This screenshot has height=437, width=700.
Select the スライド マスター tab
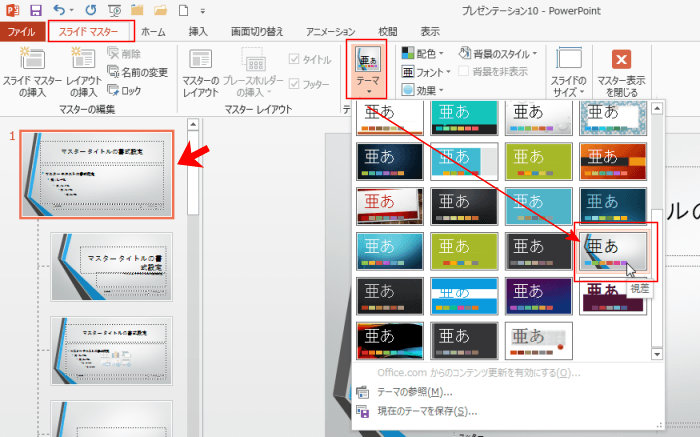(88, 32)
